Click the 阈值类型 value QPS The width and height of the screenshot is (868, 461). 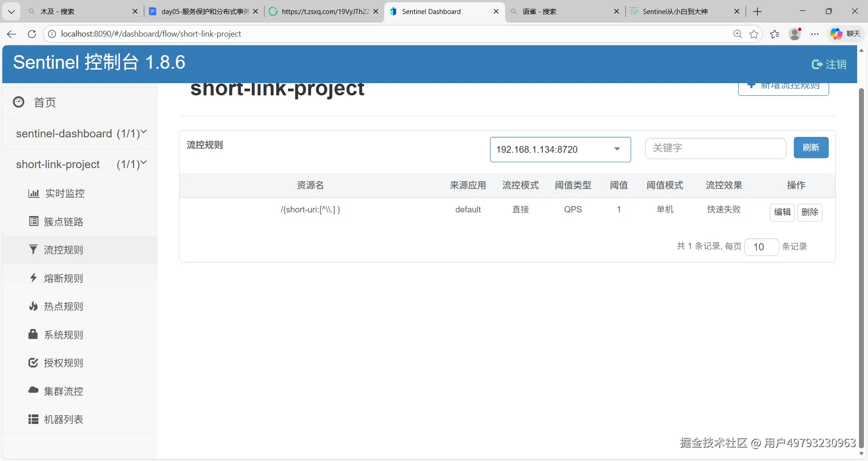(573, 210)
